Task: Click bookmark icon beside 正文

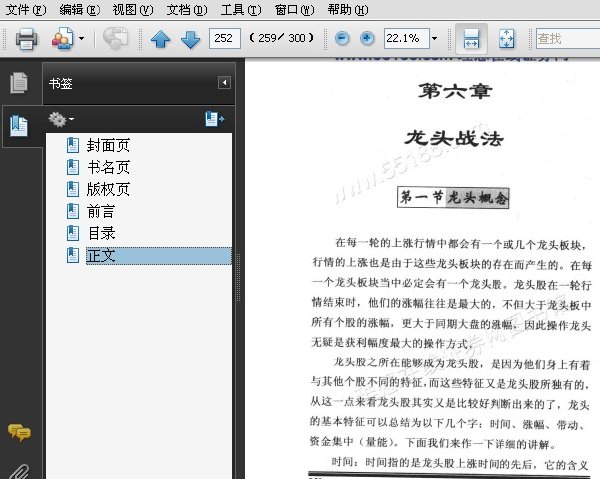Action: pos(73,256)
